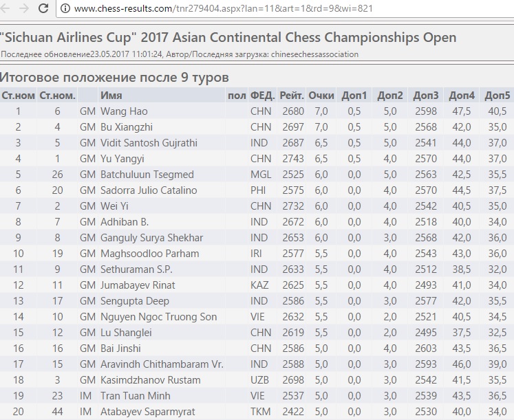Click the Очки column header
This screenshot has width=514, height=420.
[x=321, y=96]
